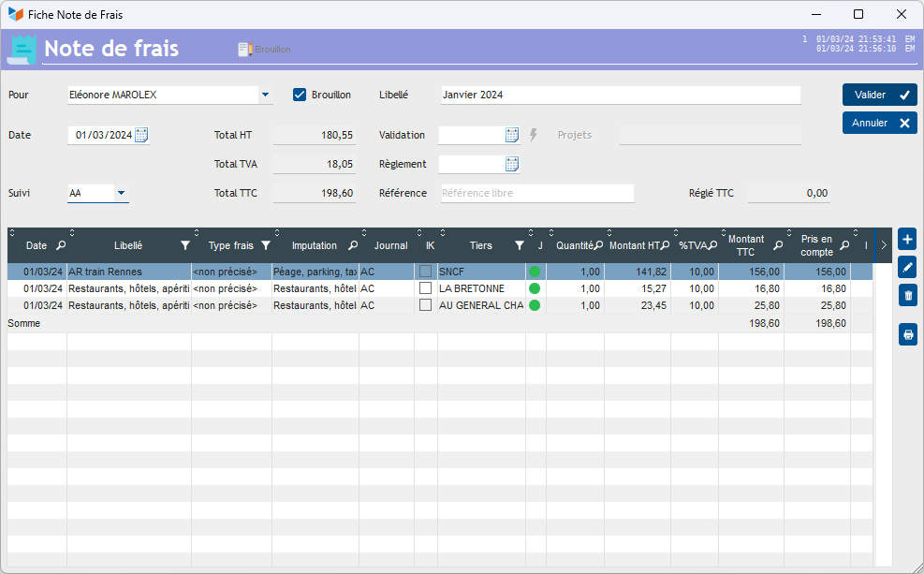Filter the Libellé column using funnel icon

click(x=184, y=245)
